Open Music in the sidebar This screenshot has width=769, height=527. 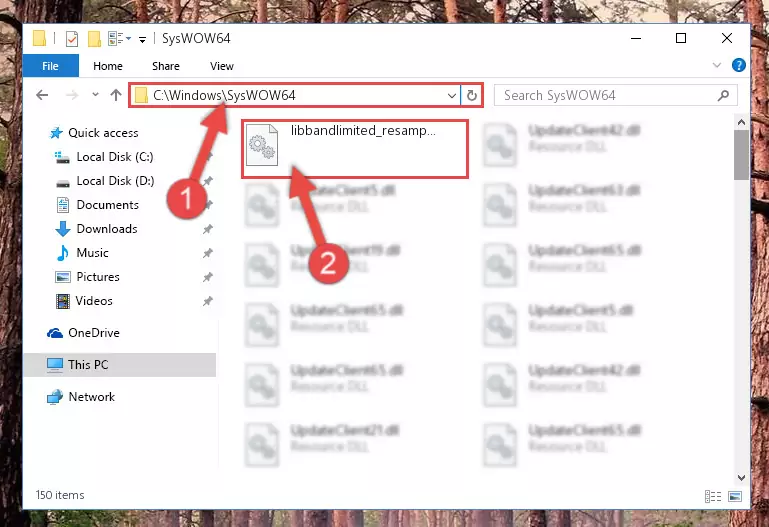(x=82, y=253)
